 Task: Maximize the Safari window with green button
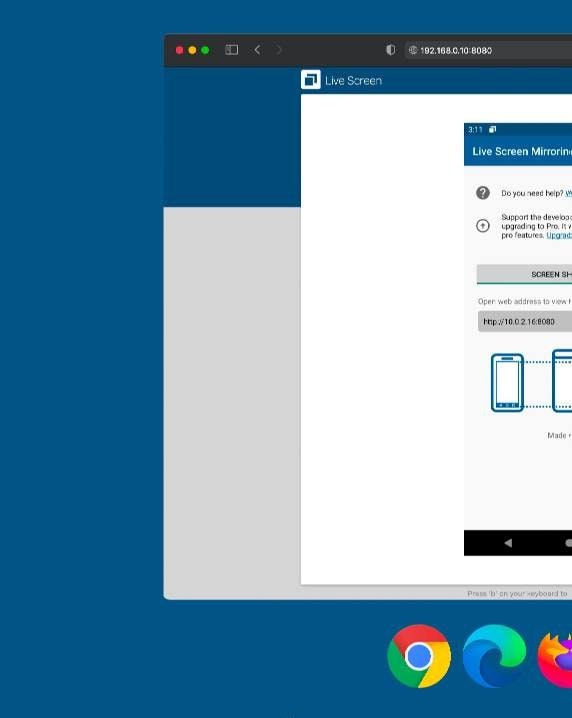[x=205, y=50]
